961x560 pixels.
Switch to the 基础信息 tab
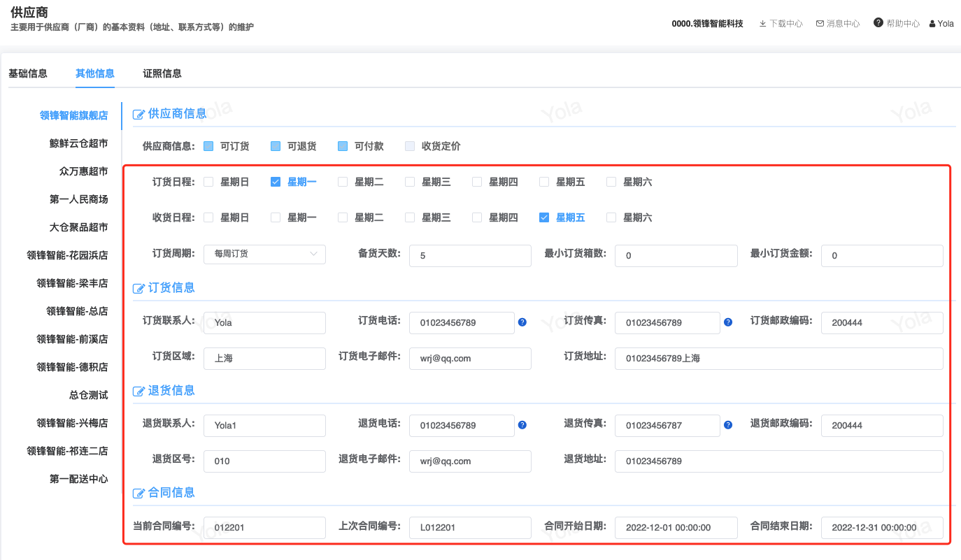[x=28, y=73]
